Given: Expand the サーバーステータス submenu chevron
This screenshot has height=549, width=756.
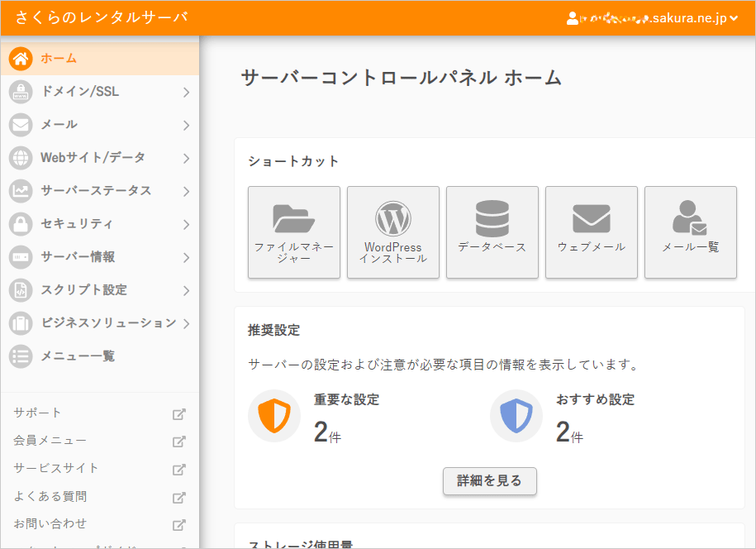Looking at the screenshot, I should tap(187, 192).
